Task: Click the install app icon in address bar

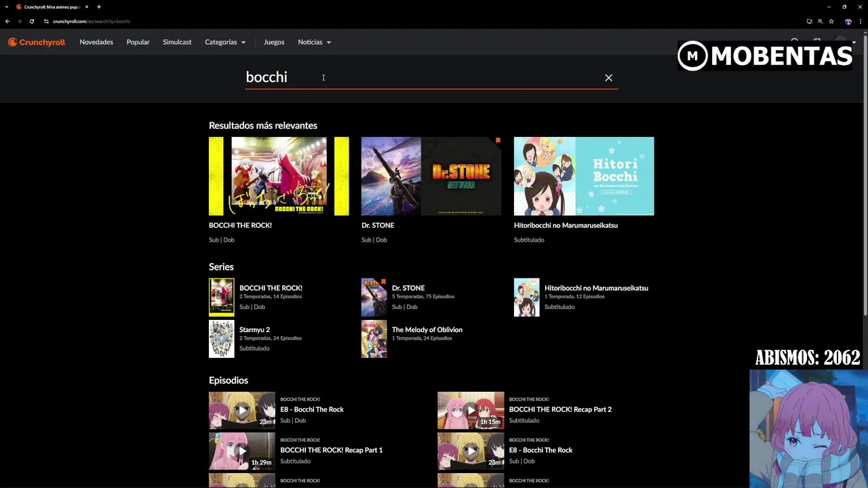Action: [x=809, y=21]
